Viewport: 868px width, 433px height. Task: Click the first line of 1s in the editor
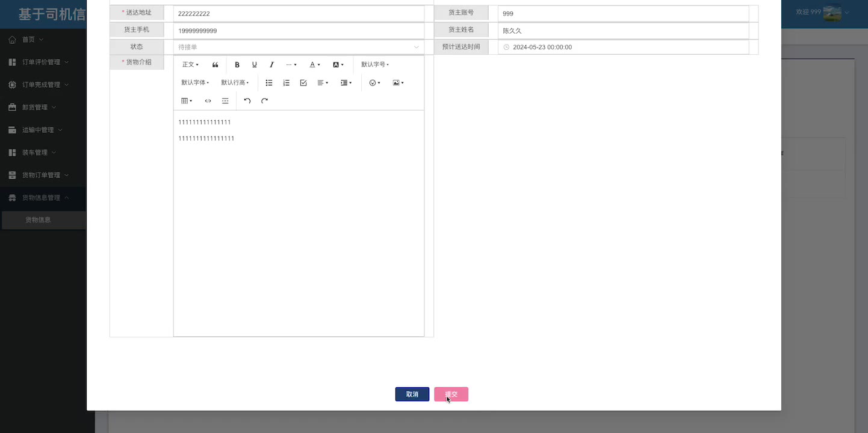coord(205,122)
